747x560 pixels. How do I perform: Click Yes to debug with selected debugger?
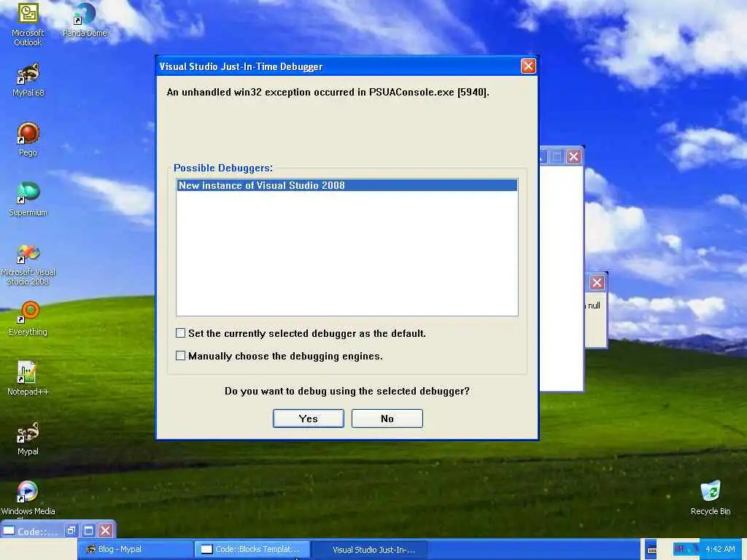pos(309,419)
